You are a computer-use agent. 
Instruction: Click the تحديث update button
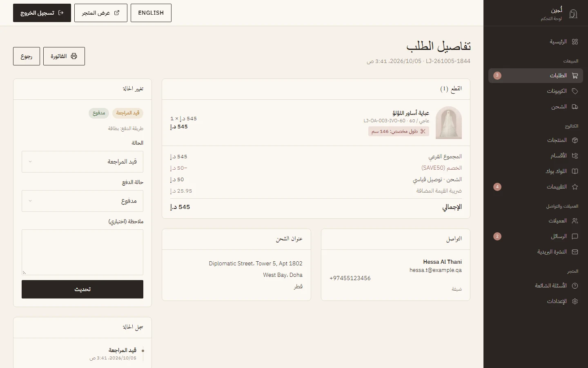click(x=82, y=289)
